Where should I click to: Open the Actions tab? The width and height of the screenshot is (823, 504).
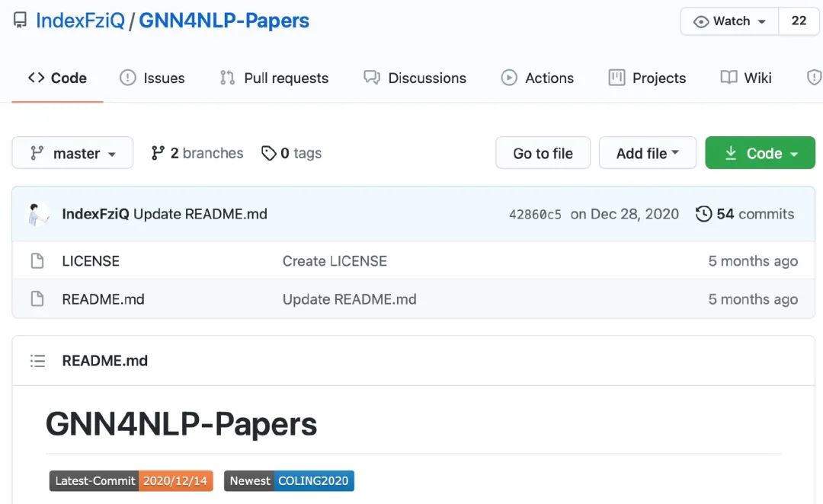pyautogui.click(x=537, y=78)
